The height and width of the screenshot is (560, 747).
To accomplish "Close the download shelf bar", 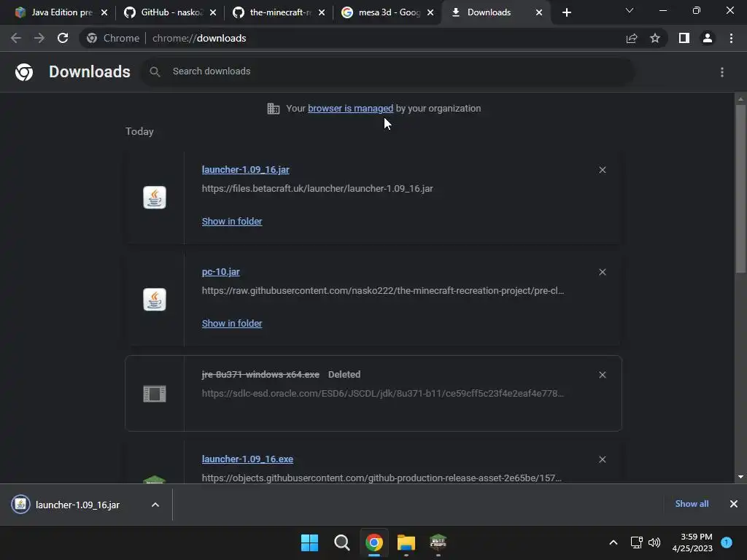I will click(x=734, y=504).
